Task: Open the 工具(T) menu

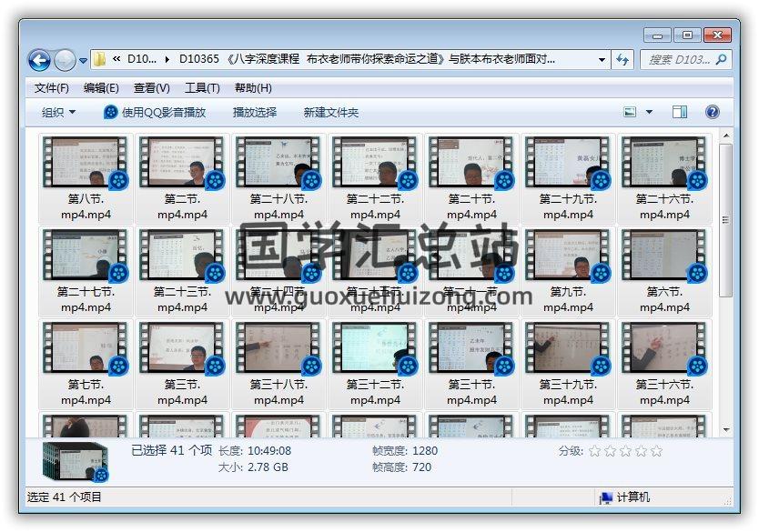Action: (202, 88)
